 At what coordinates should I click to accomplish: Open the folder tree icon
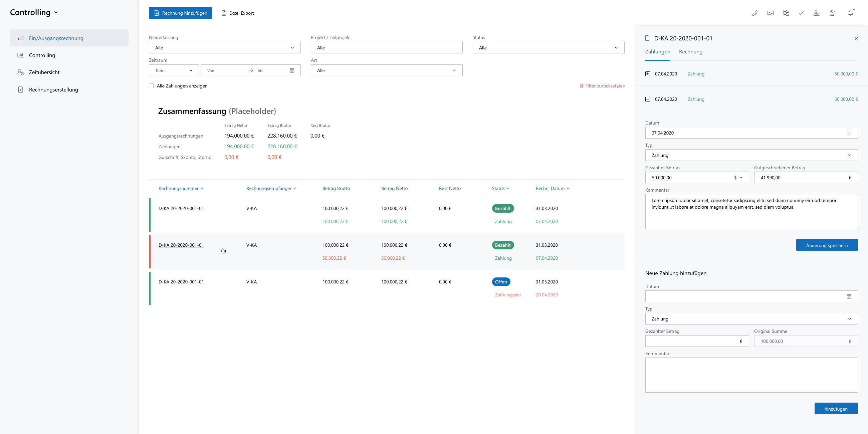click(786, 13)
